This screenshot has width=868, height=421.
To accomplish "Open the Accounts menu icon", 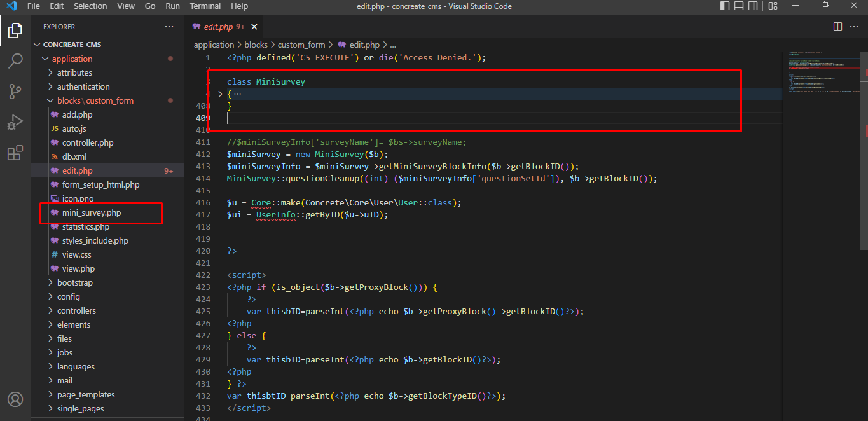I will [x=15, y=399].
